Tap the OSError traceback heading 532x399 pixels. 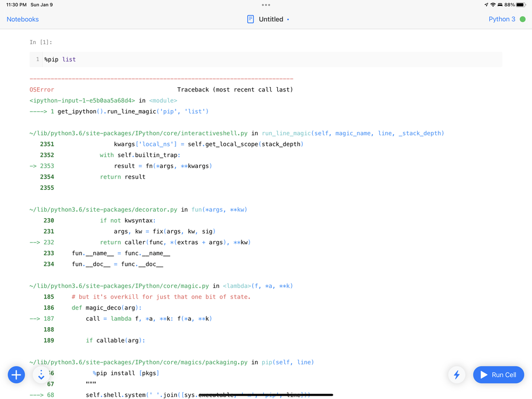point(41,89)
